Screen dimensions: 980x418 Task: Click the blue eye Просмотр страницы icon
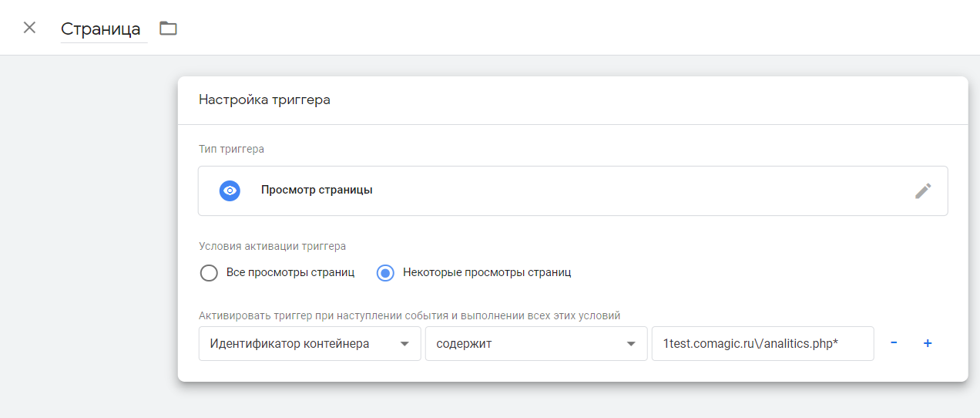[230, 190]
